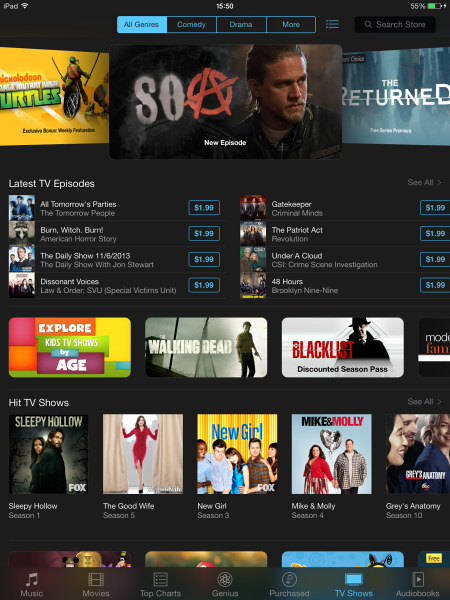
Task: Open the Audiobooks icon
Action: click(417, 580)
